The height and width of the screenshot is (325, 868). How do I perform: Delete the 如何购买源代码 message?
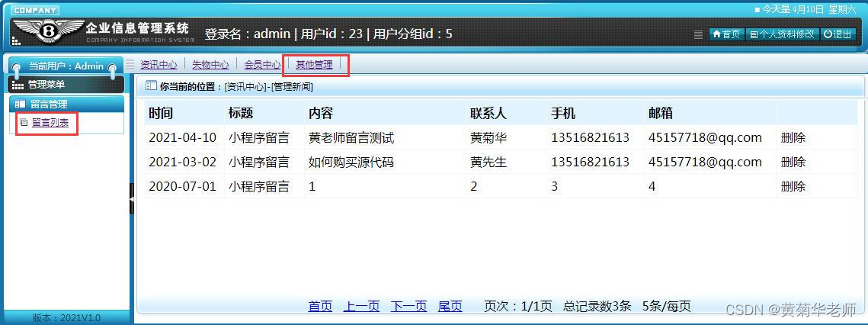coord(793,162)
